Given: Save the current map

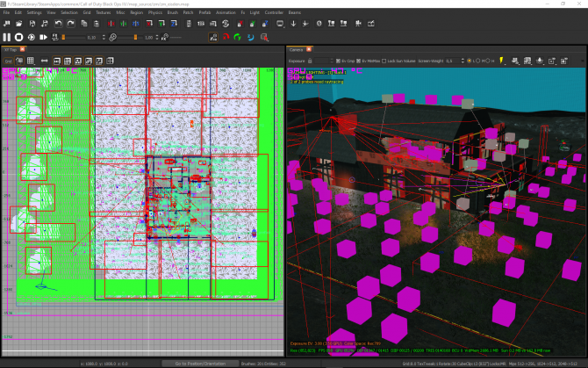Looking at the screenshot, I should [32, 24].
